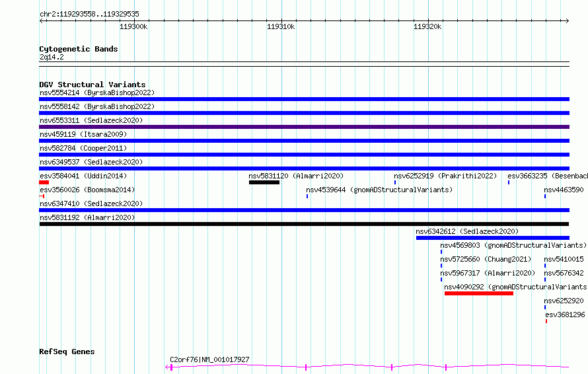
Task: Click the purple nsv6553311 Sedlazeck2020 bar
Action: [304, 127]
